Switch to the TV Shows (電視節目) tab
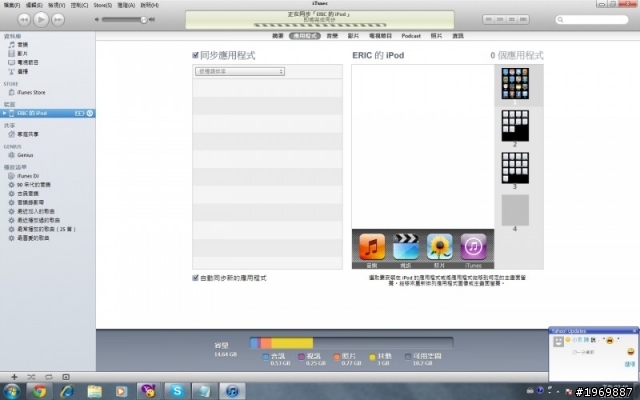The height and width of the screenshot is (400, 640). tap(380, 36)
